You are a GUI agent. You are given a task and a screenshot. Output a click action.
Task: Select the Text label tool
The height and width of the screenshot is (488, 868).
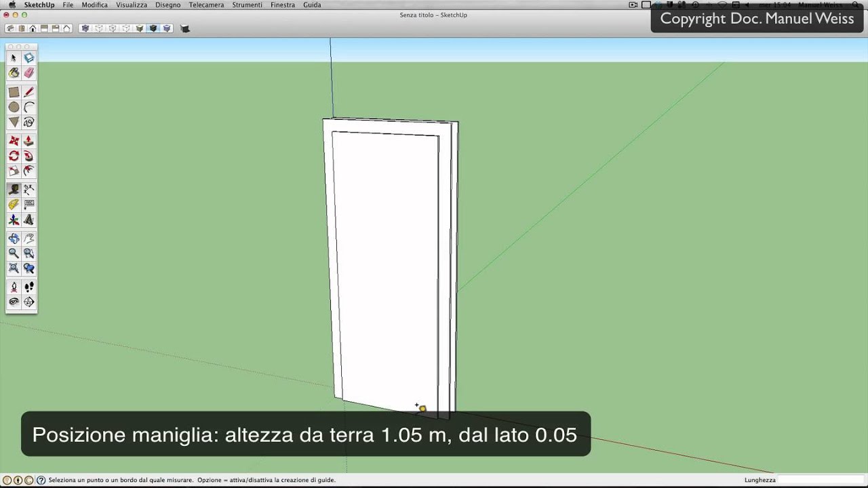pos(28,205)
